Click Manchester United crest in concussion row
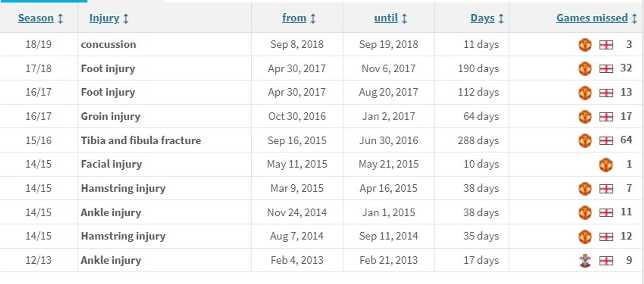The image size is (644, 284). (585, 45)
